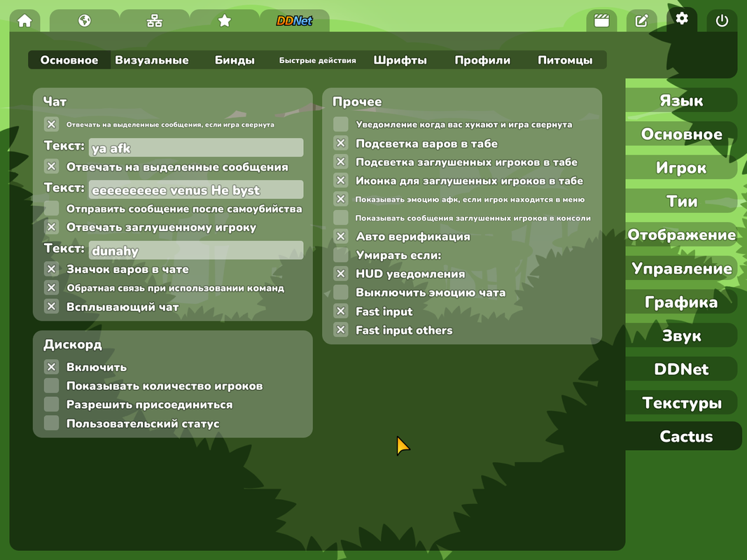Open Тии settings section
747x560 pixels.
pos(681,202)
